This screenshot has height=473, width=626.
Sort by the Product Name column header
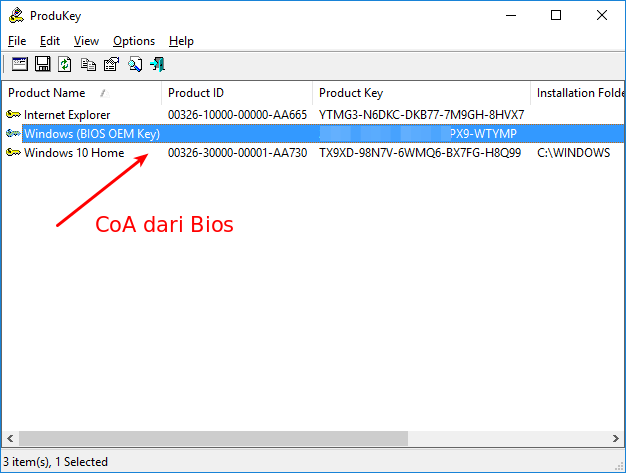82,93
